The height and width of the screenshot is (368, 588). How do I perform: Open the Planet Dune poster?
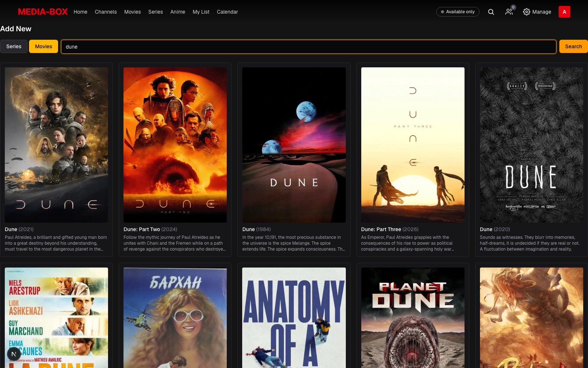[x=413, y=318]
